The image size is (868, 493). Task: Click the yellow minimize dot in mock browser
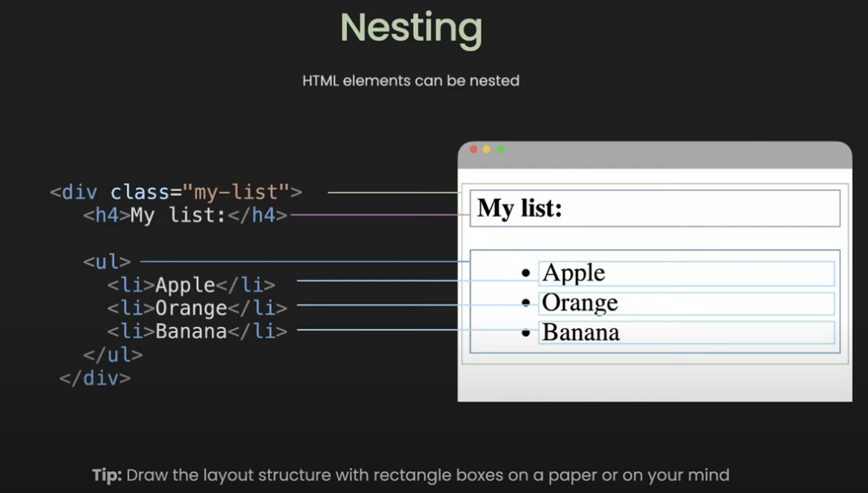487,149
